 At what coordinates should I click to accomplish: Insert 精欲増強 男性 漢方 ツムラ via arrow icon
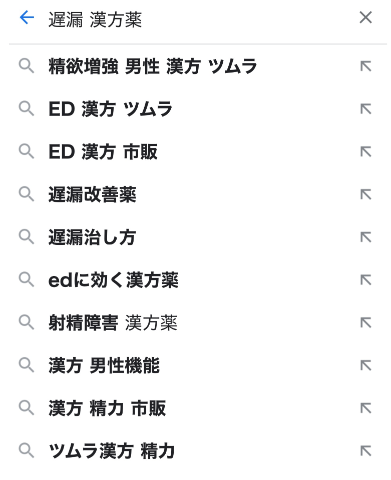point(366,66)
